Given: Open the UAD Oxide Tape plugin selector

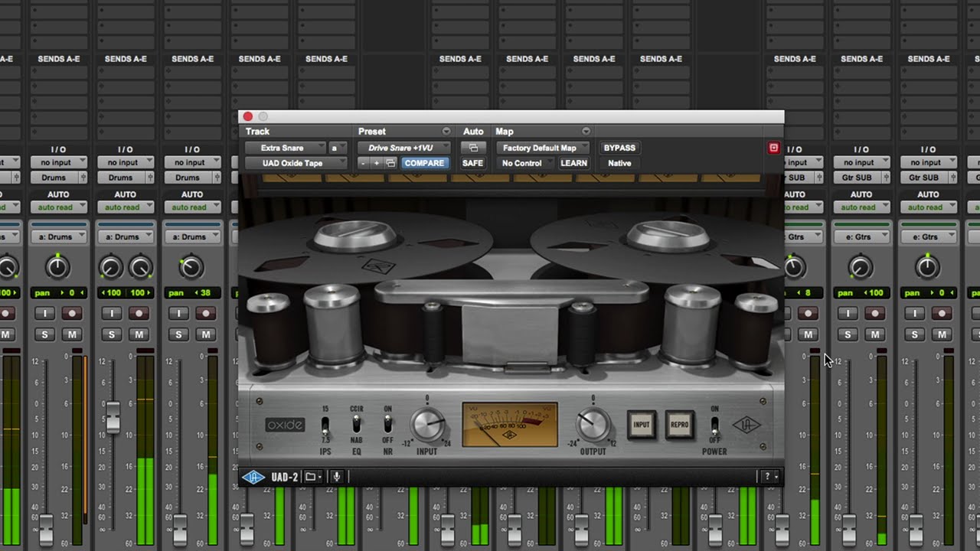Looking at the screenshot, I should click(x=295, y=163).
